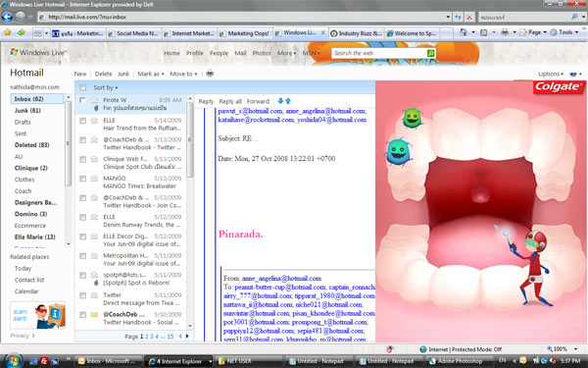This screenshot has height=368, width=588.
Task: Click Reply all
Action: click(230, 101)
